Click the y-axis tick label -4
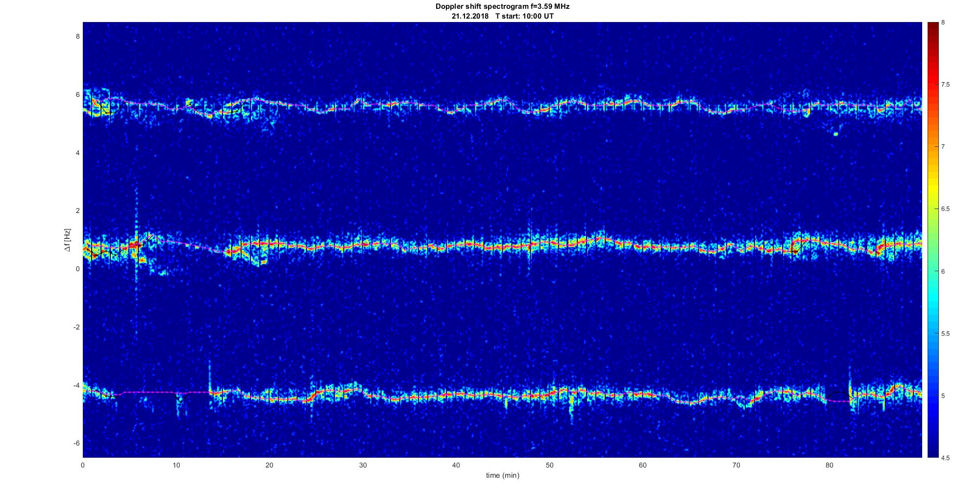Screen dimensions: 980x491 [x=76, y=385]
